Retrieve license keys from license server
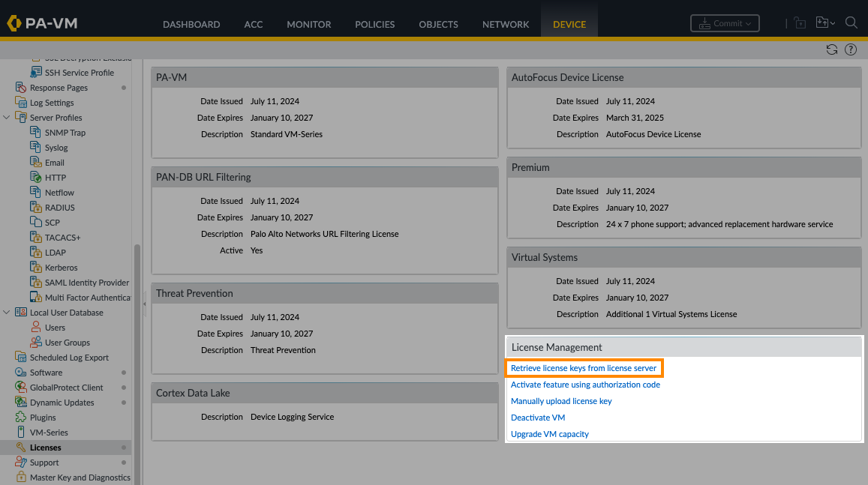The width and height of the screenshot is (868, 485). 584,368
